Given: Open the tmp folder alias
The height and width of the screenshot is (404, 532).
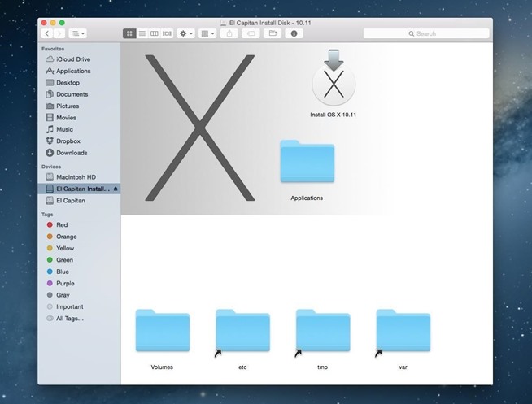Looking at the screenshot, I should click(x=322, y=331).
